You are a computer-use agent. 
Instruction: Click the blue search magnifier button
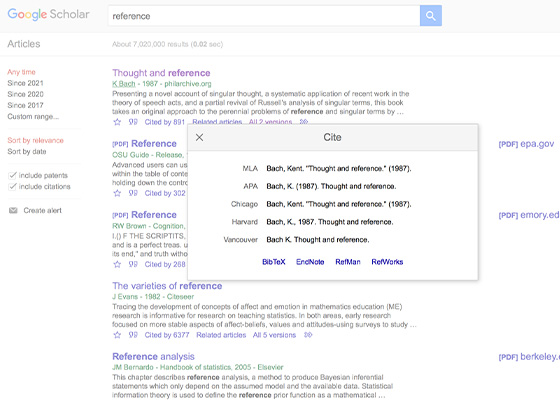tap(431, 16)
